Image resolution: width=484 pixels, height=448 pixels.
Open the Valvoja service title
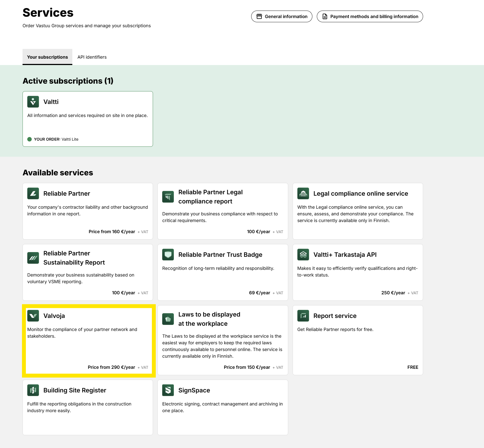54,316
